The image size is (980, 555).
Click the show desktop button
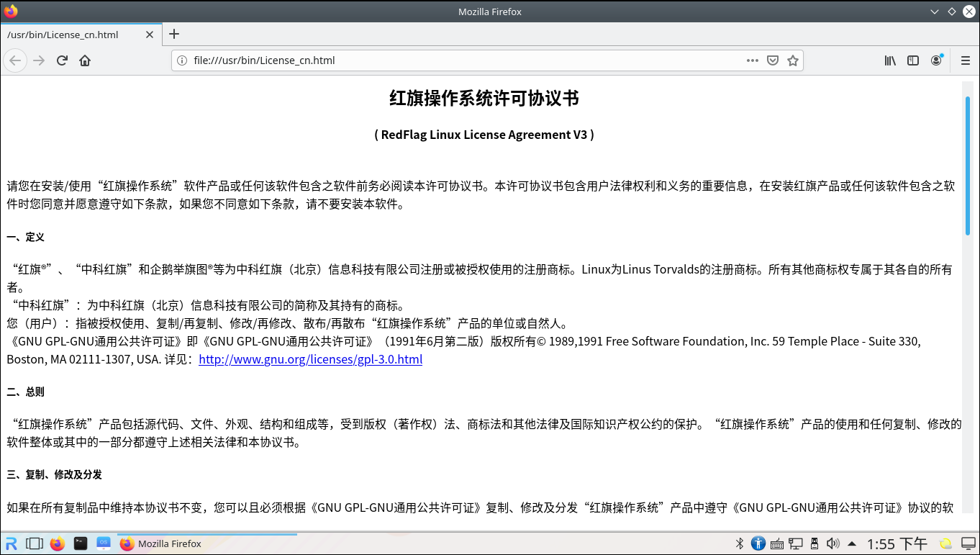coord(968,543)
